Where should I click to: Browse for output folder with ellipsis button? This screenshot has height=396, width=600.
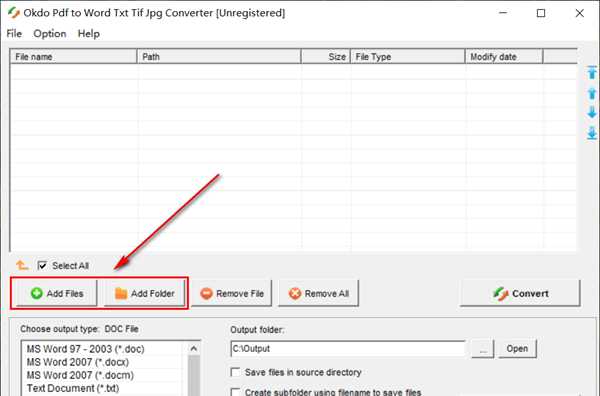coord(483,349)
